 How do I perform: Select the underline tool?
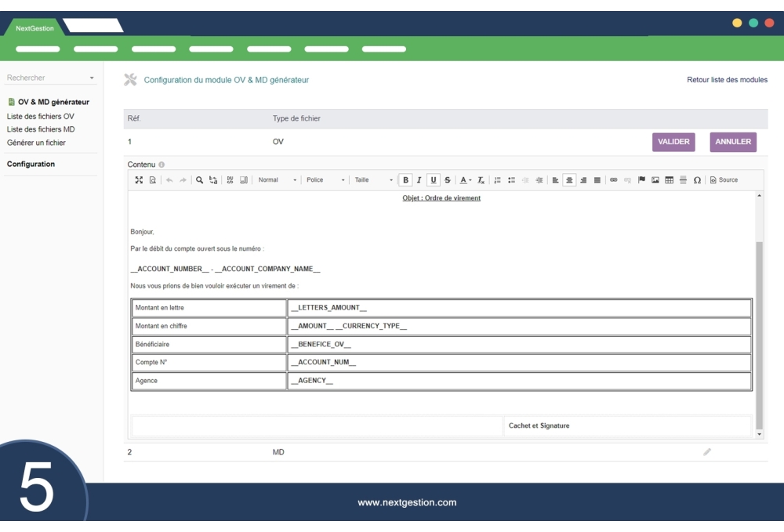(x=432, y=179)
